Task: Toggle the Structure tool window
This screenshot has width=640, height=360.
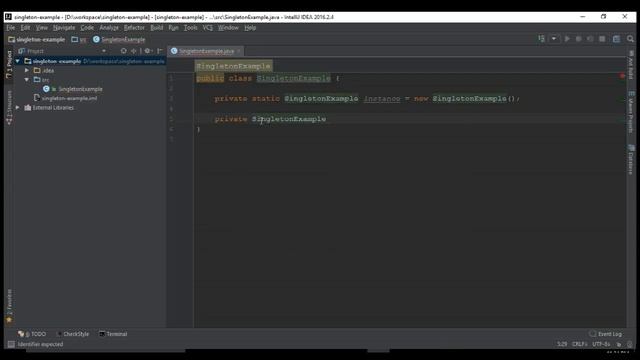Action: 9,107
